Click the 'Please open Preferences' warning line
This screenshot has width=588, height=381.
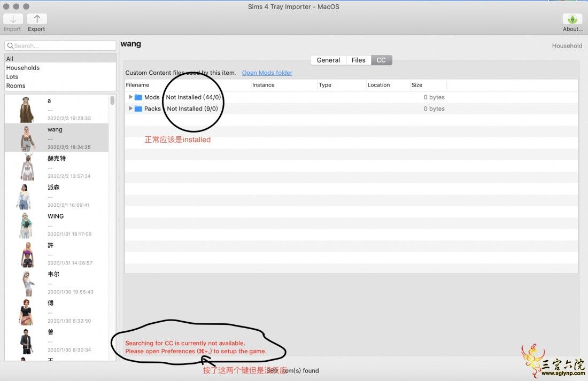point(196,352)
